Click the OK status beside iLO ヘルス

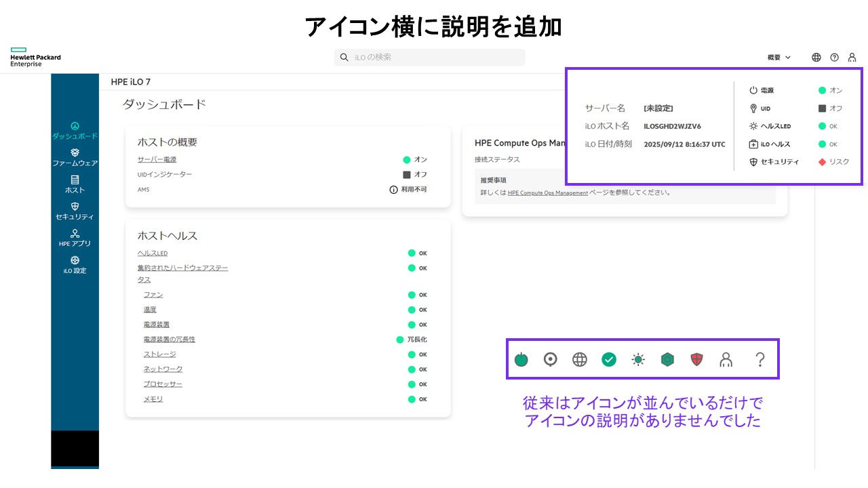pyautogui.click(x=828, y=144)
